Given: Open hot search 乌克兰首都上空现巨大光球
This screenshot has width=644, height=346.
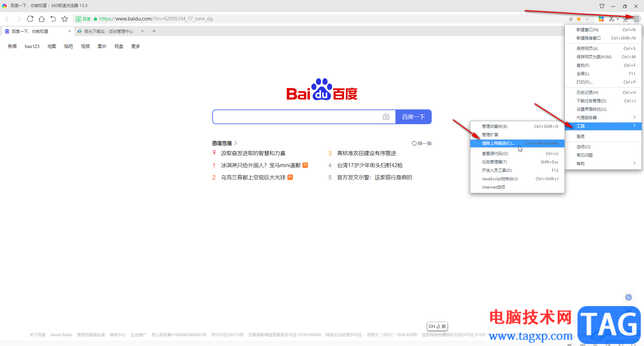Looking at the screenshot, I should pos(253,178).
